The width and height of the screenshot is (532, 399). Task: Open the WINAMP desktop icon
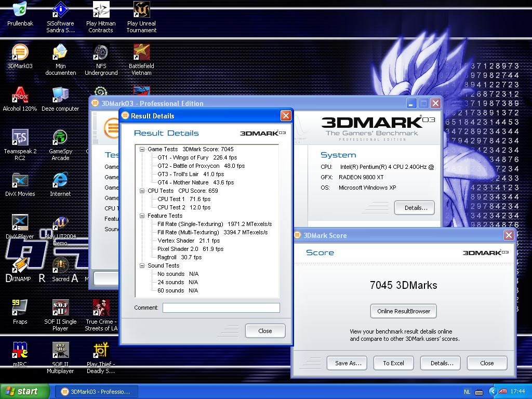point(20,270)
